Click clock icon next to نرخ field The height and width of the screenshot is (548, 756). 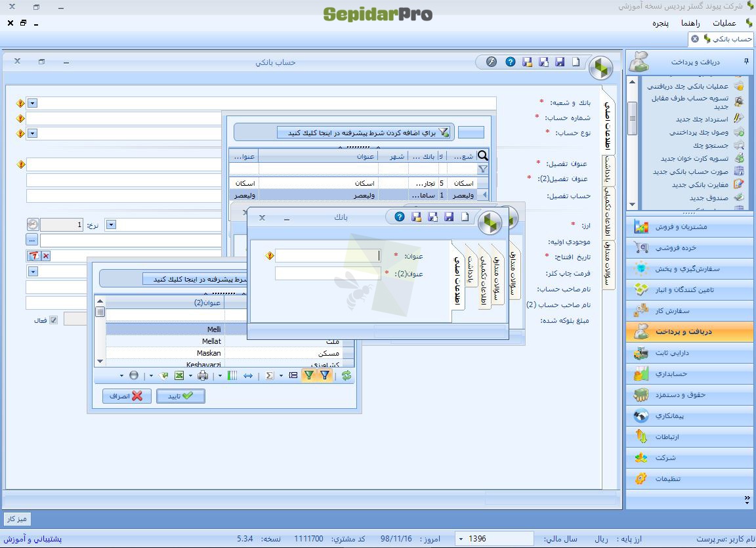coord(32,224)
